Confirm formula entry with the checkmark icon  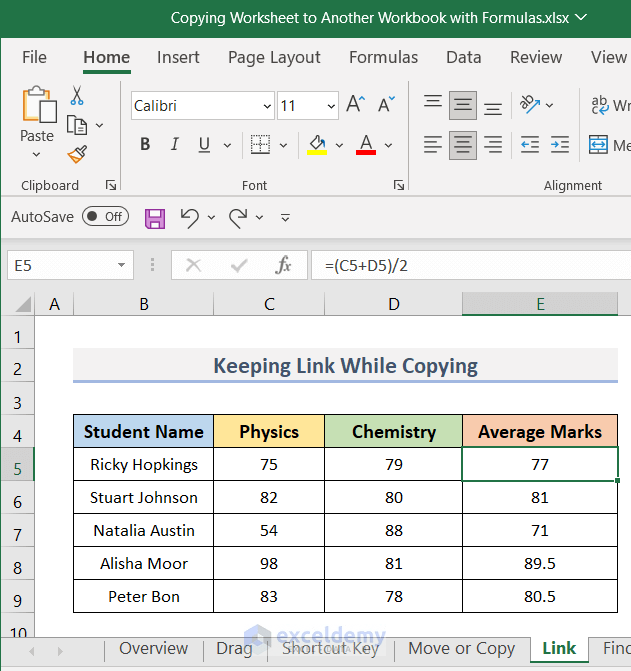[239, 265]
